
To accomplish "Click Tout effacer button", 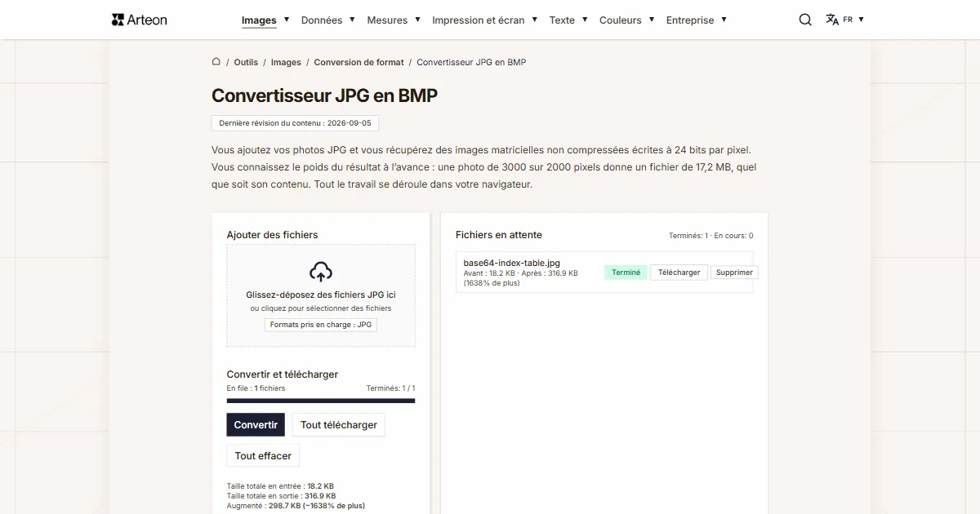I will (263, 455).
